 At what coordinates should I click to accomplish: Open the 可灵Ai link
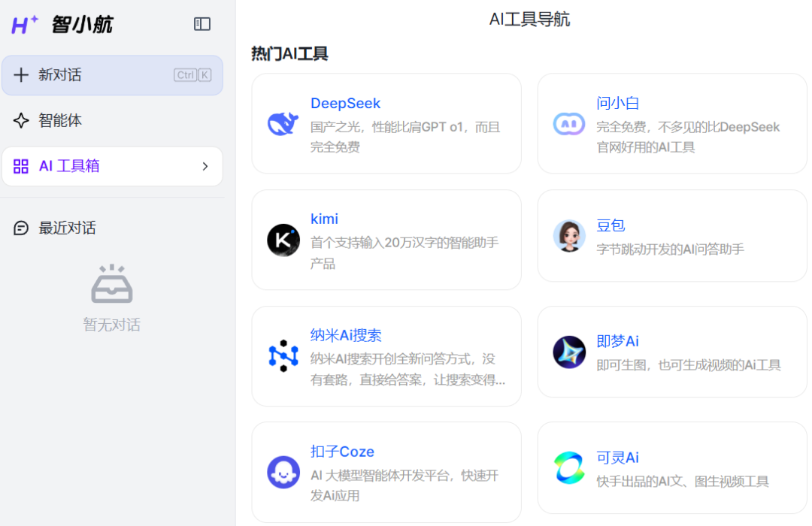[617, 458]
